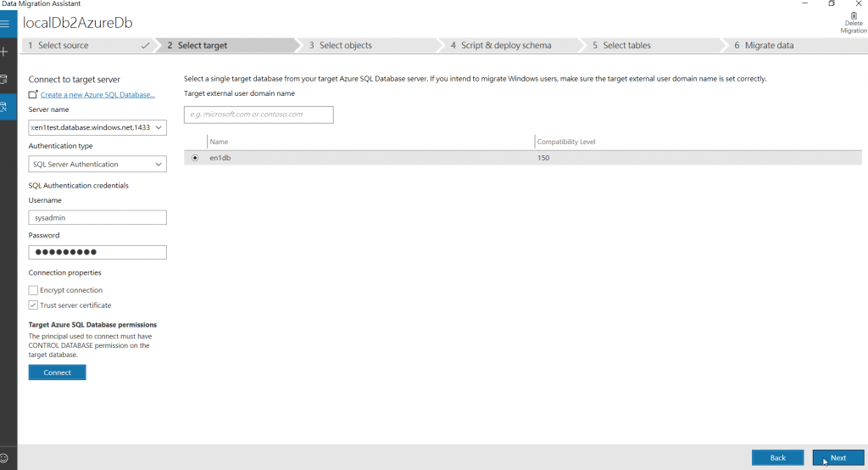The height and width of the screenshot is (470, 868).
Task: Open the Script & deploy schema step
Action: [x=509, y=46]
